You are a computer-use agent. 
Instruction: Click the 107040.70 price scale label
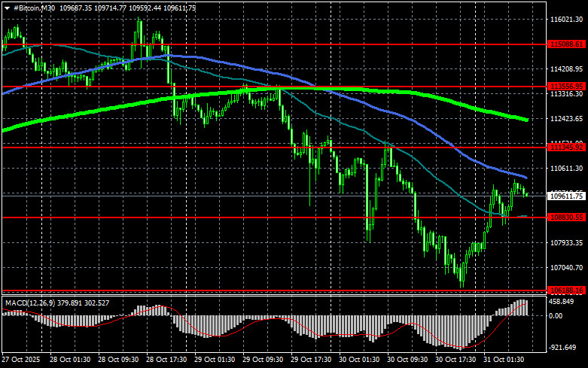567,268
